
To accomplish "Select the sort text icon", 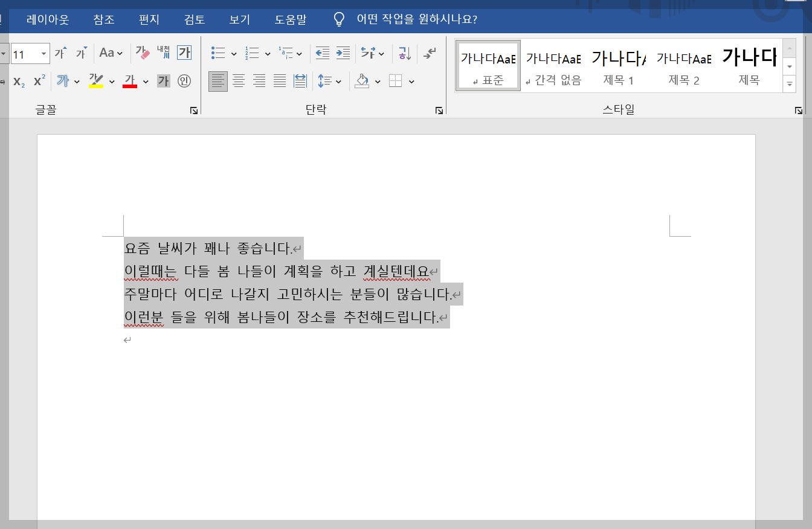I will [x=404, y=53].
